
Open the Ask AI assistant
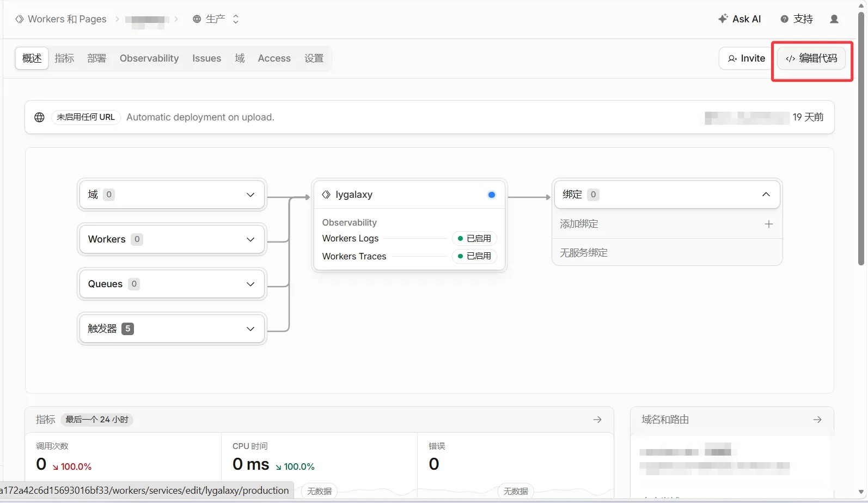click(739, 19)
